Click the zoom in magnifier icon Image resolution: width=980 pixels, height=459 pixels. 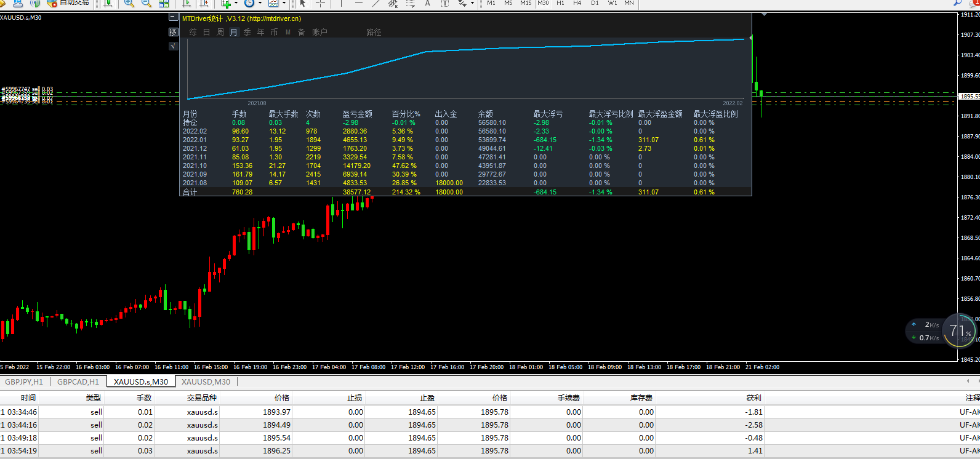pyautogui.click(x=129, y=3)
